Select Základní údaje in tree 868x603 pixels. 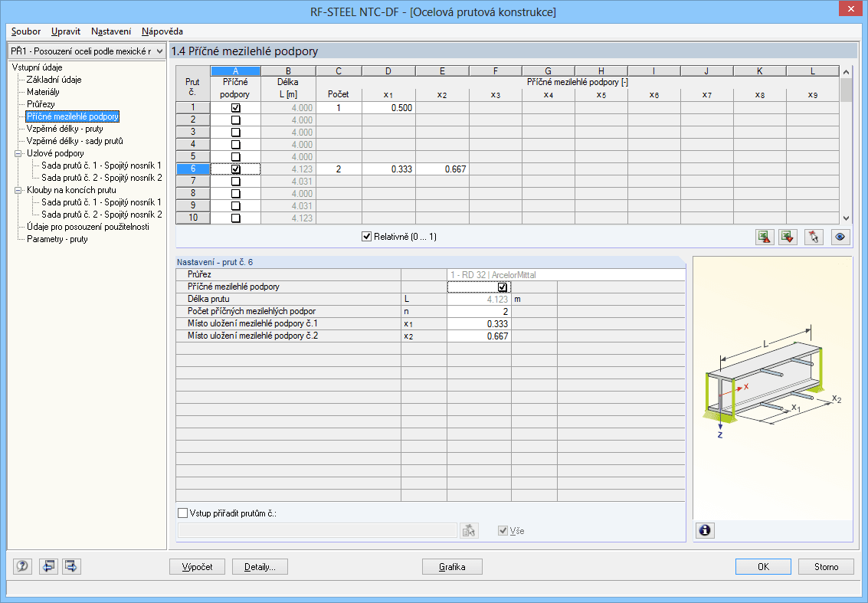(x=54, y=80)
